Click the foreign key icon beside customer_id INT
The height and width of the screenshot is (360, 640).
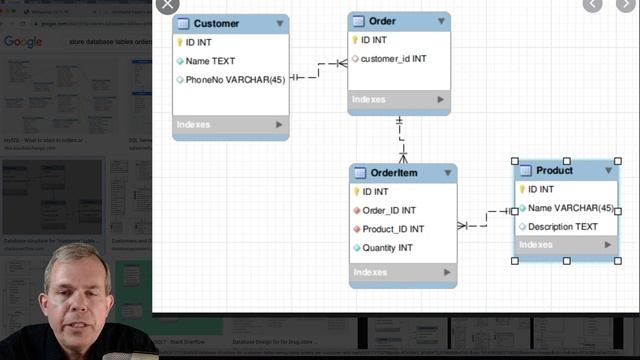(x=355, y=59)
